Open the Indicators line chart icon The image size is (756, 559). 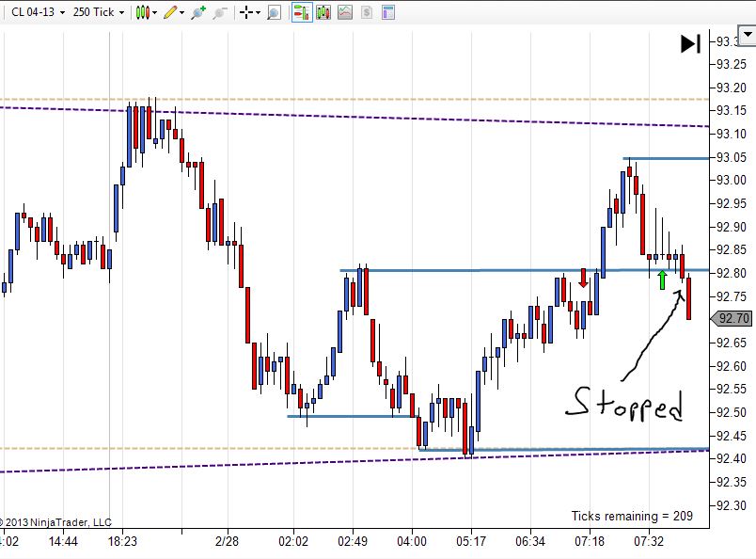[345, 12]
